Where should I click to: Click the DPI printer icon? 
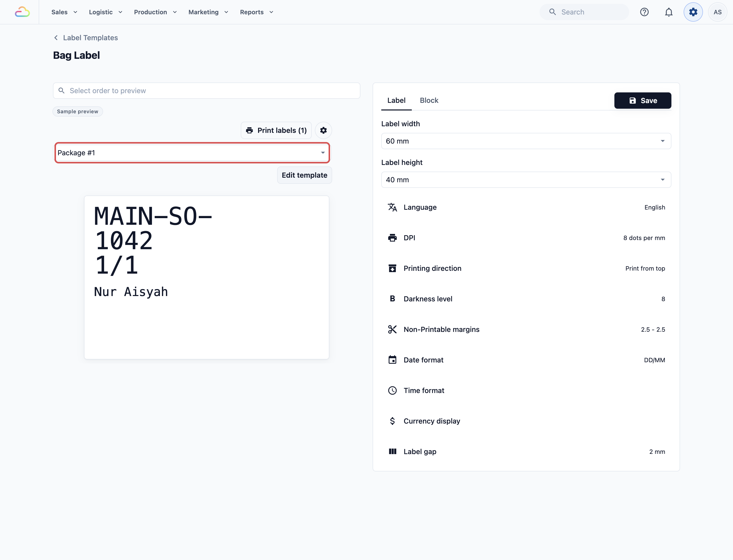click(392, 238)
